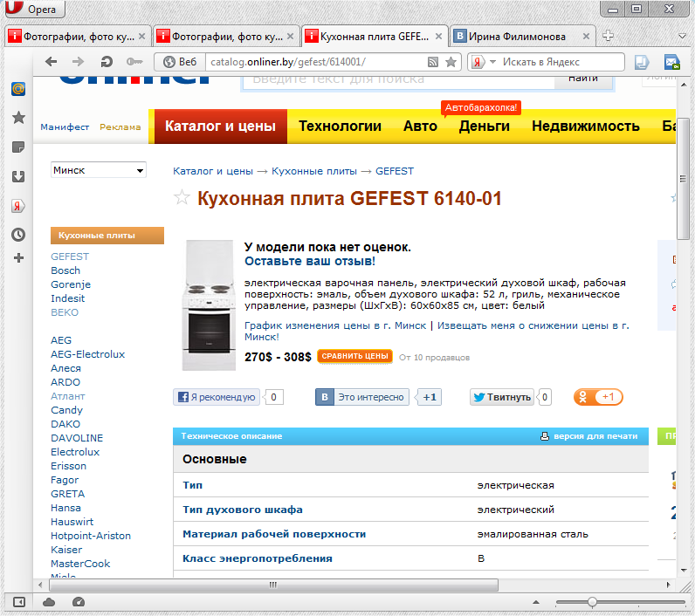The width and height of the screenshot is (695, 616).
Task: Click the Кухонные плиты category header
Action: [x=107, y=236]
